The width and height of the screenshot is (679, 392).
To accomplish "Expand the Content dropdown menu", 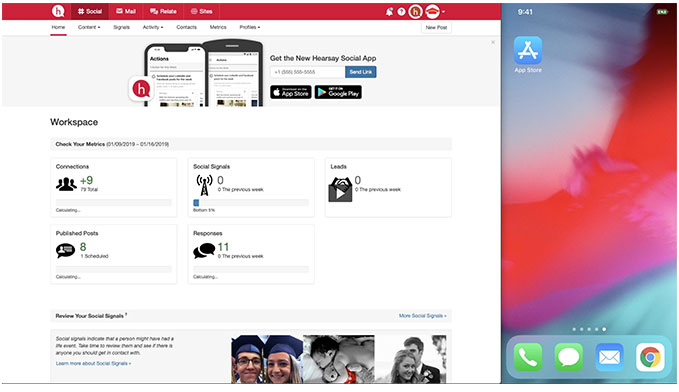I will pos(89,27).
